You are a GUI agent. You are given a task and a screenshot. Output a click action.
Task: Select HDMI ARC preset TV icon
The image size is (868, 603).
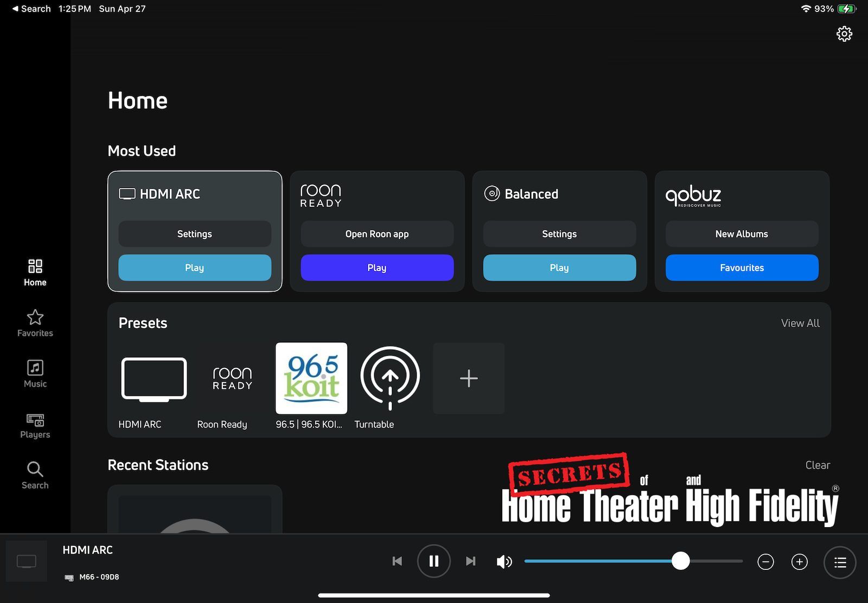(x=154, y=379)
